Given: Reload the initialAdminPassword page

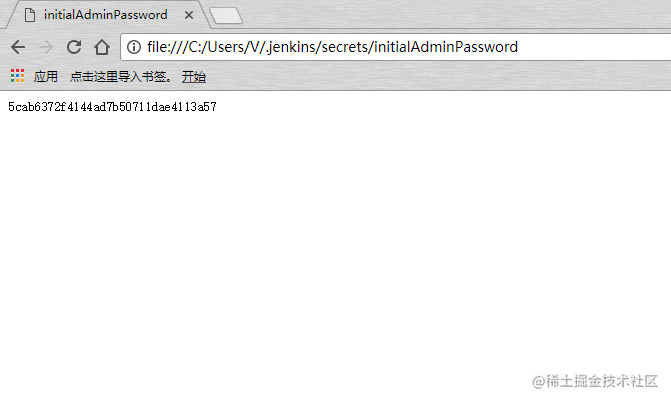Looking at the screenshot, I should 74,47.
